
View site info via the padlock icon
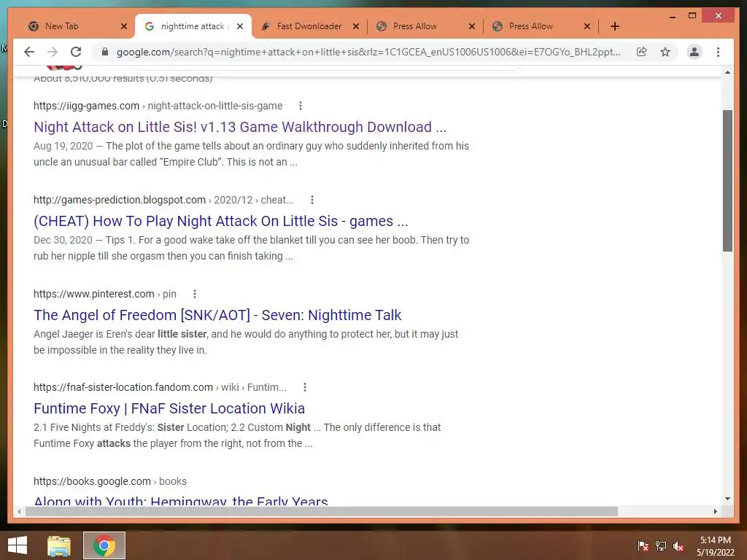[105, 52]
